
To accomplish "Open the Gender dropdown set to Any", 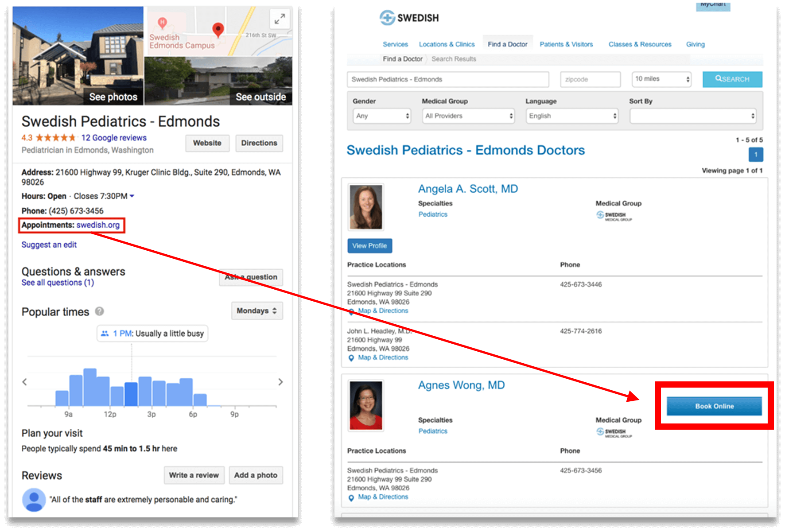I will [x=382, y=116].
